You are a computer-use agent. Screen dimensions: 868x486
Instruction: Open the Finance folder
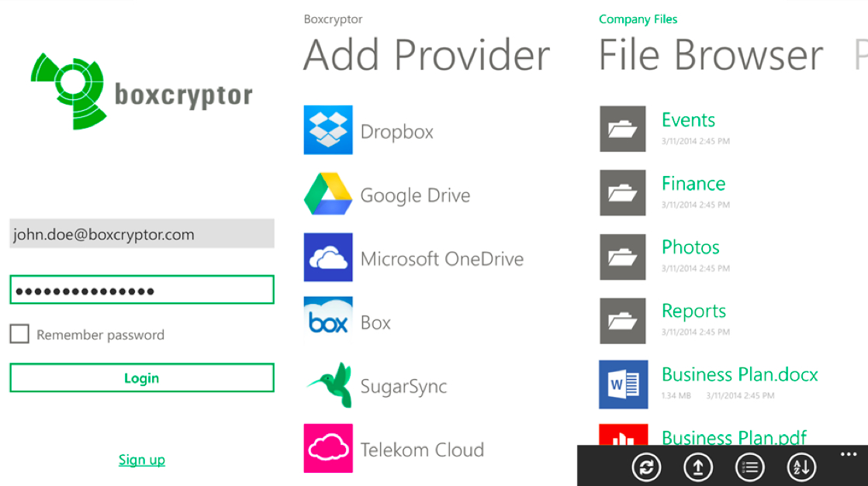pyautogui.click(x=693, y=184)
